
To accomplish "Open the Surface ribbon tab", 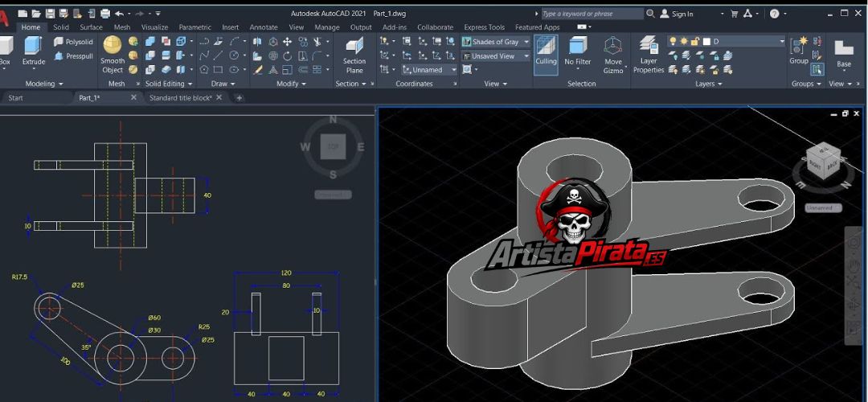I will [x=91, y=27].
